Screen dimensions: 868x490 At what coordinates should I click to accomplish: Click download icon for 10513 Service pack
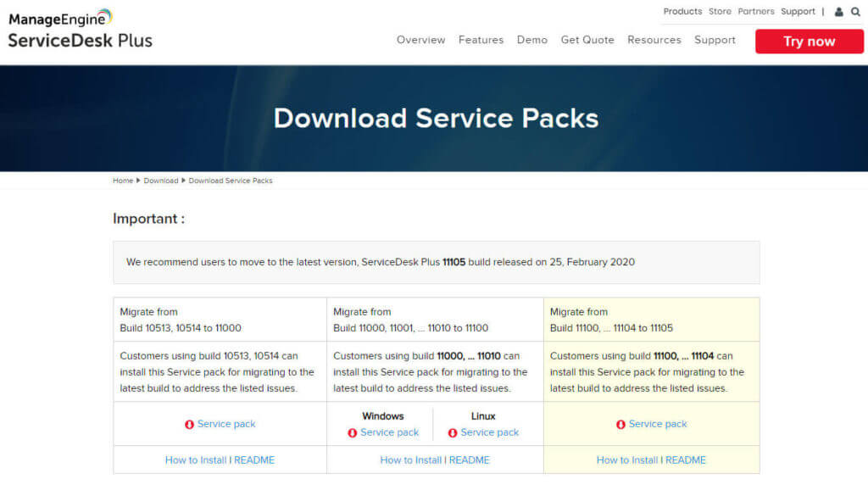[x=189, y=425]
